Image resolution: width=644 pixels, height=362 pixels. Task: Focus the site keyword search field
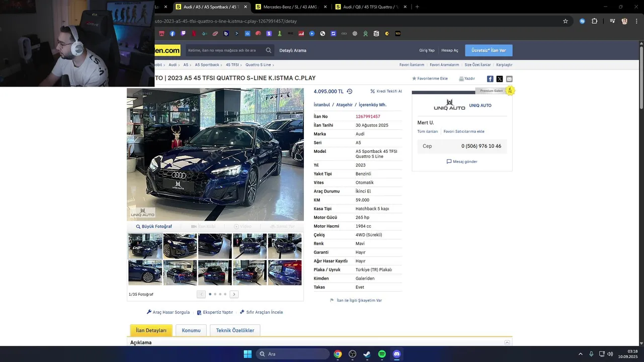(225, 50)
